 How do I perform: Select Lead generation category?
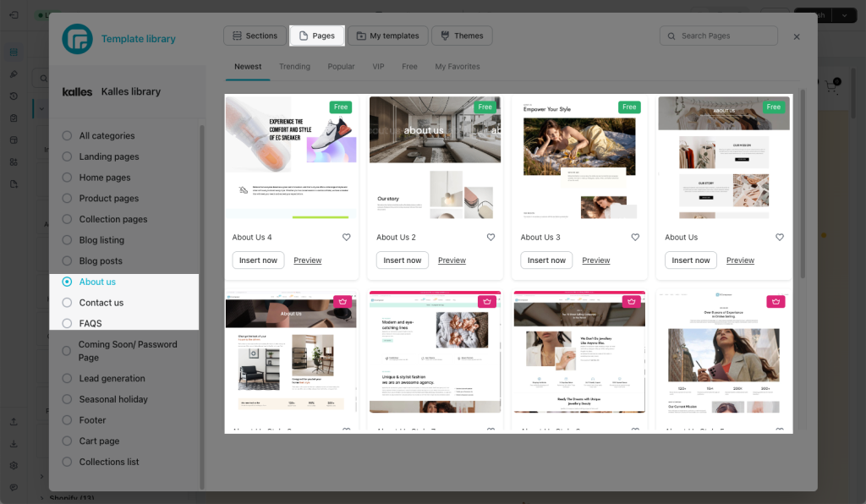click(x=67, y=378)
